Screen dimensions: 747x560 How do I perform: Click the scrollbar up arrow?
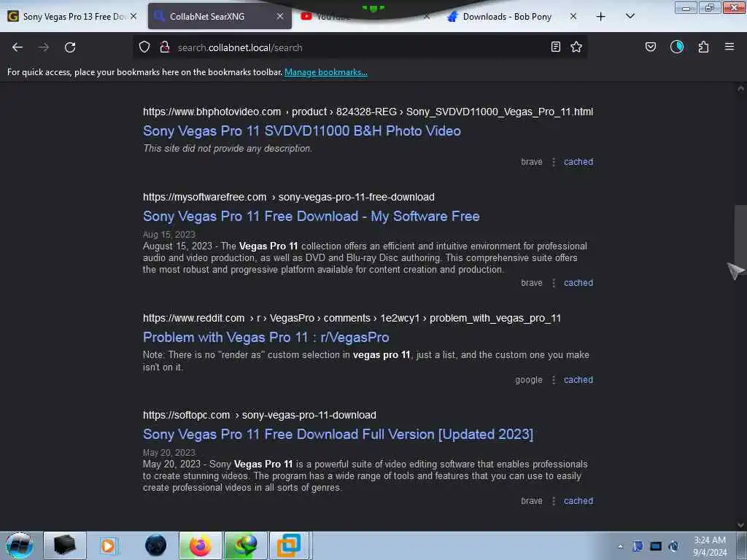coord(740,88)
